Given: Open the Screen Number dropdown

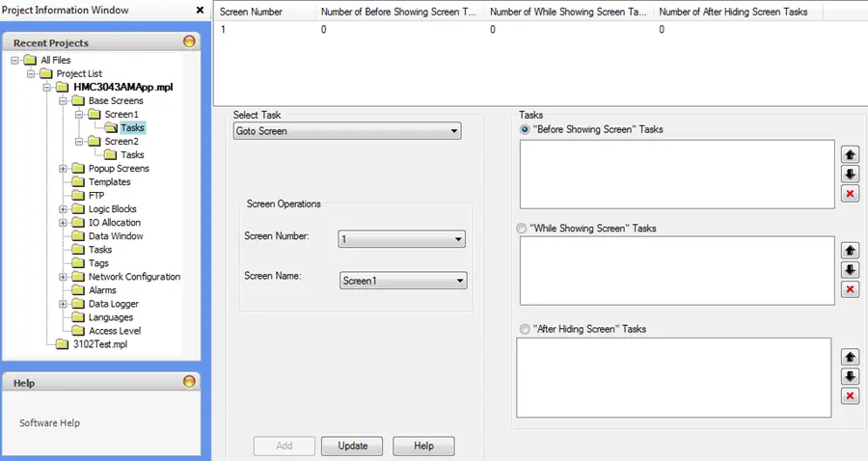Looking at the screenshot, I should (x=402, y=239).
